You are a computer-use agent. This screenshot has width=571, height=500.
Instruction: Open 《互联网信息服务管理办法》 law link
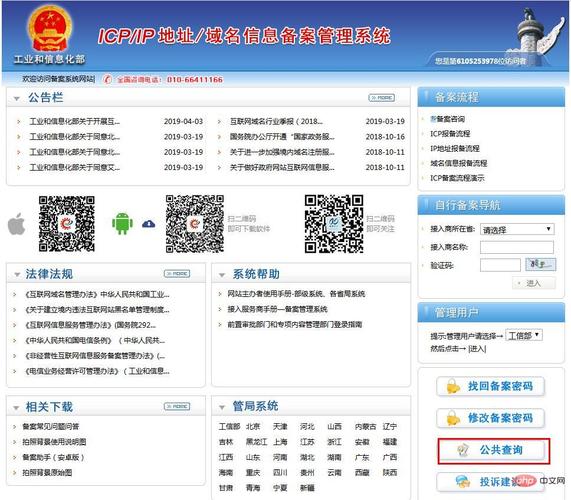click(x=90, y=325)
